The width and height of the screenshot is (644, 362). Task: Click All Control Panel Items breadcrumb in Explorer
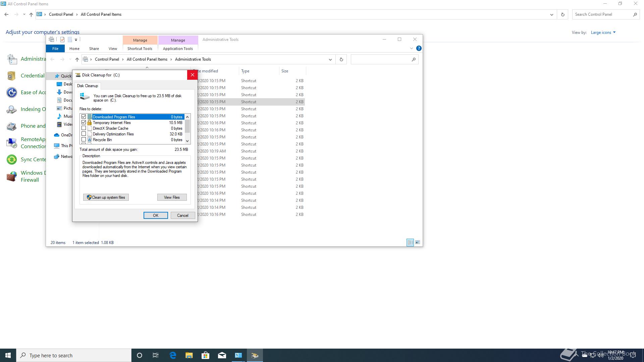point(147,59)
